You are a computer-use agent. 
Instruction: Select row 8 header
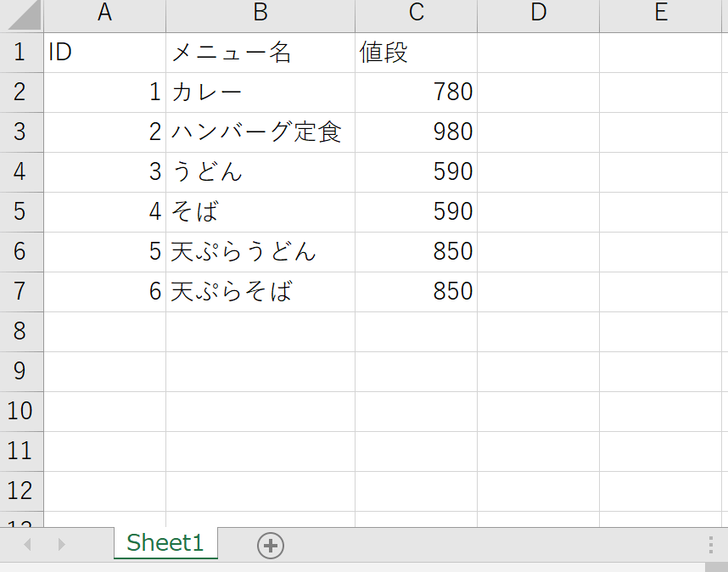tap(20, 331)
